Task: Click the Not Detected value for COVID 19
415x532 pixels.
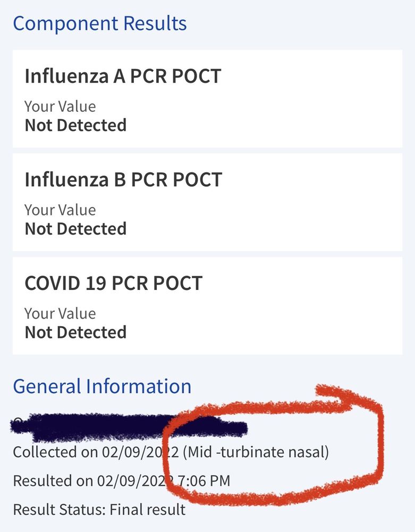Action: tap(75, 332)
